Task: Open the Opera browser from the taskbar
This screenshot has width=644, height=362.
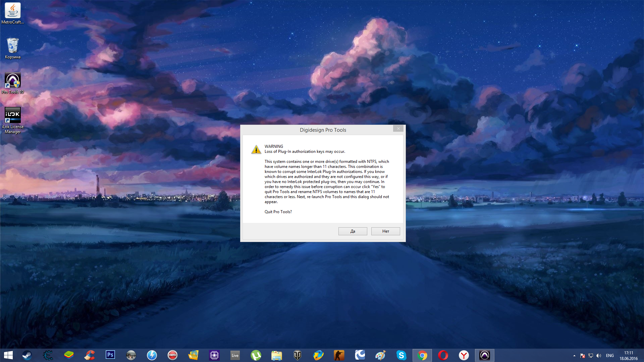Action: click(443, 355)
